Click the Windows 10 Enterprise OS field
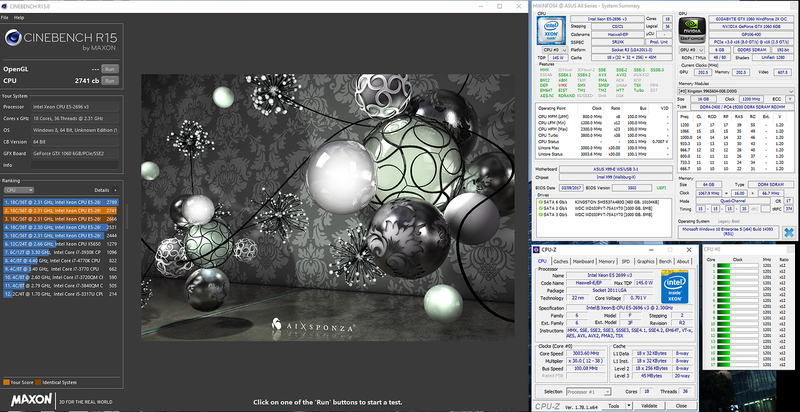 pyautogui.click(x=729, y=232)
